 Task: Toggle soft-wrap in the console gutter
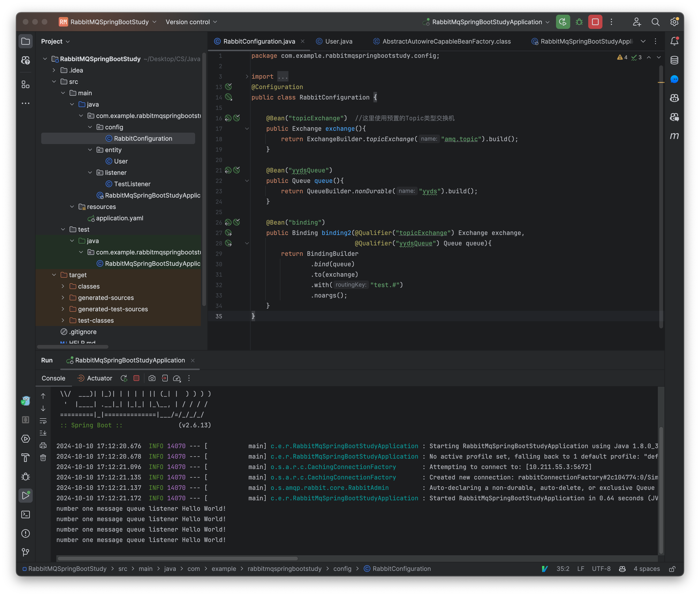pos(43,421)
